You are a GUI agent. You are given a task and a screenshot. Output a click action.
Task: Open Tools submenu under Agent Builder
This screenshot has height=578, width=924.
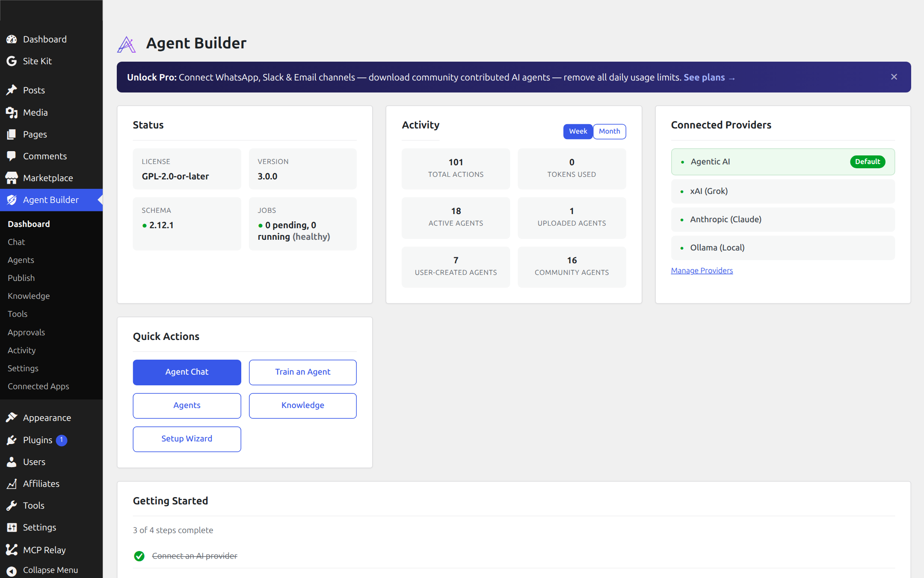[x=18, y=314]
